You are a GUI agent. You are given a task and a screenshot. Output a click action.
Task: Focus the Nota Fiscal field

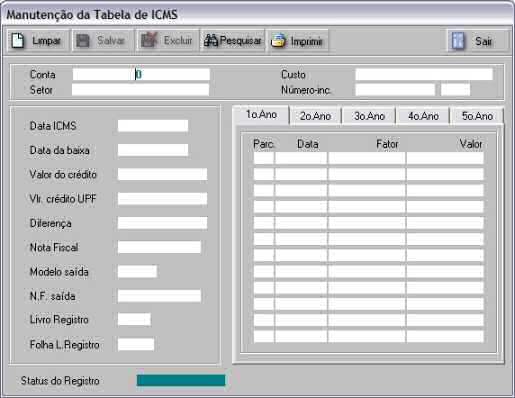pos(159,247)
